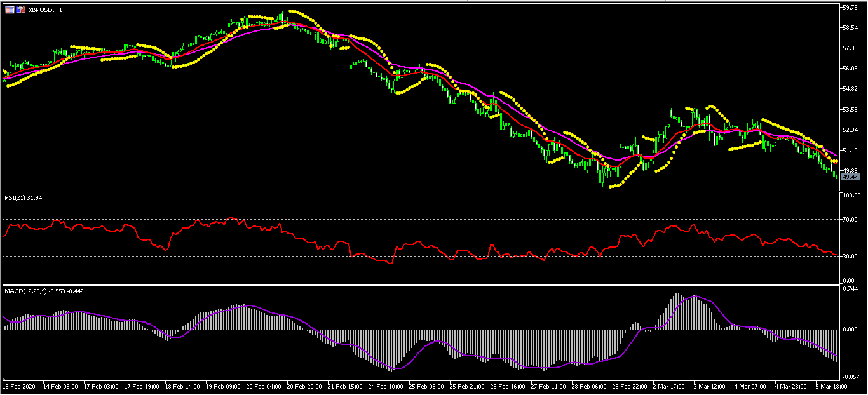Click the RSI 30.00 level value
Image resolution: width=868 pixels, height=395 pixels.
pos(850,257)
